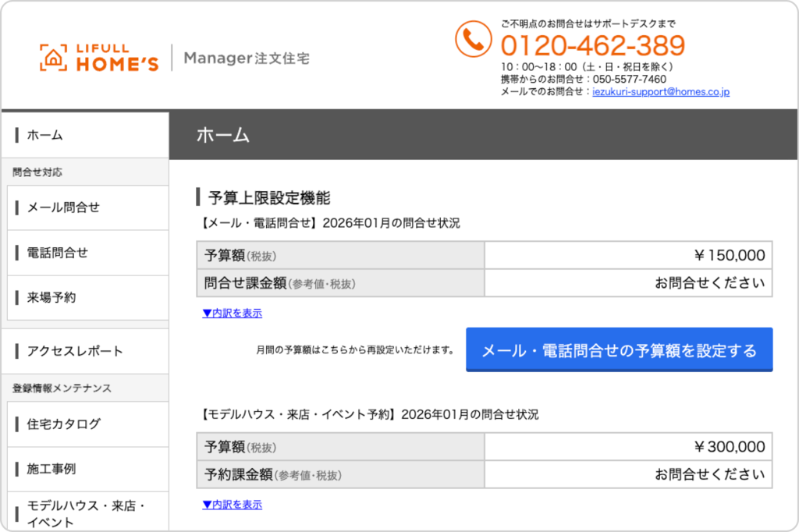Select 施工事例 from the sidebar
This screenshot has height=532, width=799.
click(x=51, y=469)
